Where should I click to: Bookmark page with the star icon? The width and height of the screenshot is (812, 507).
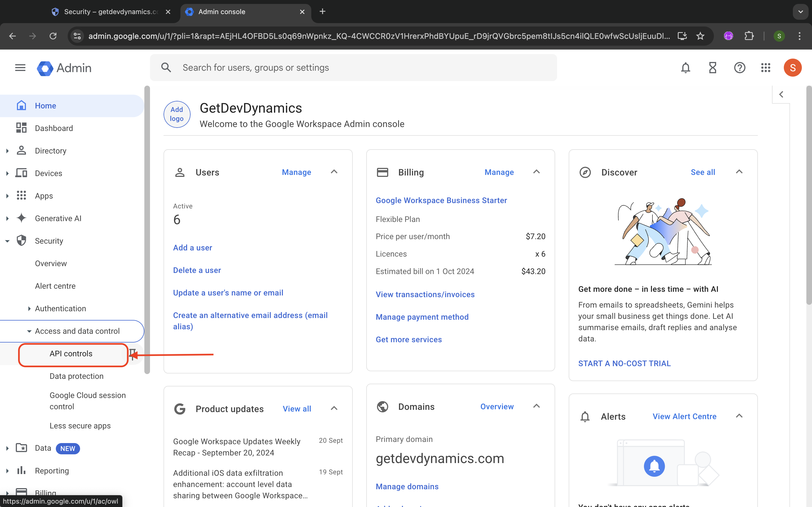click(x=700, y=36)
